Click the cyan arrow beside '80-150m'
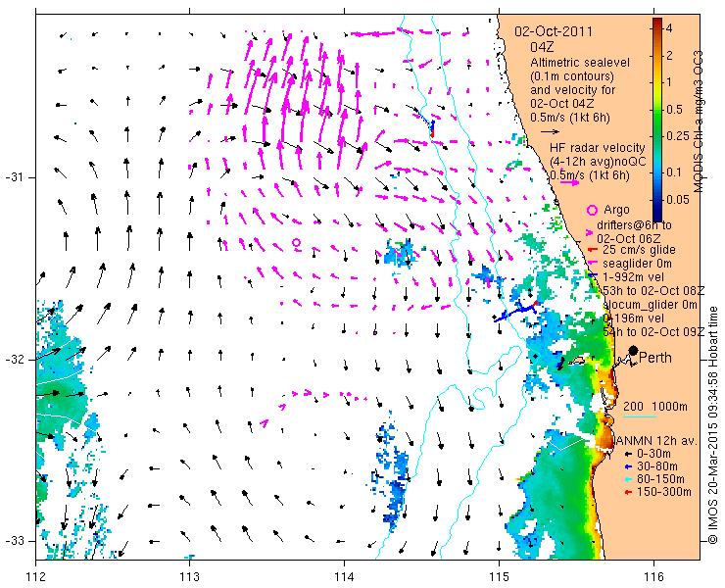 [628, 479]
